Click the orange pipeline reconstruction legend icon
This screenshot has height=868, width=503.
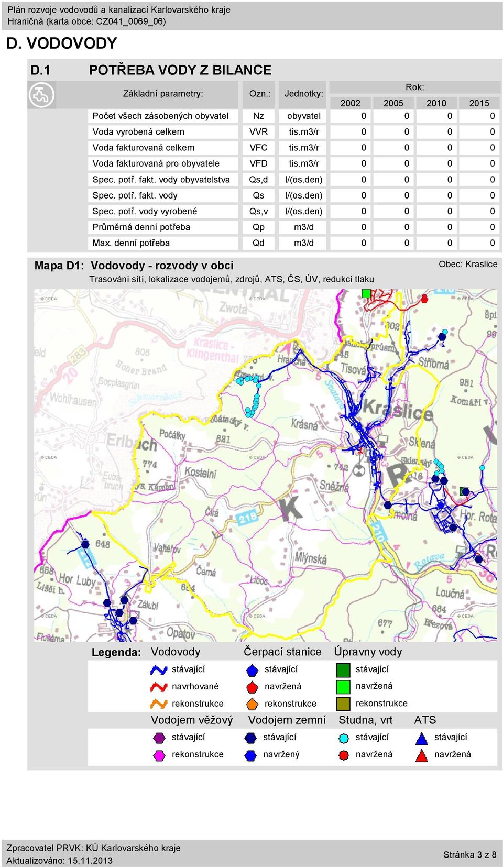pos(159,704)
